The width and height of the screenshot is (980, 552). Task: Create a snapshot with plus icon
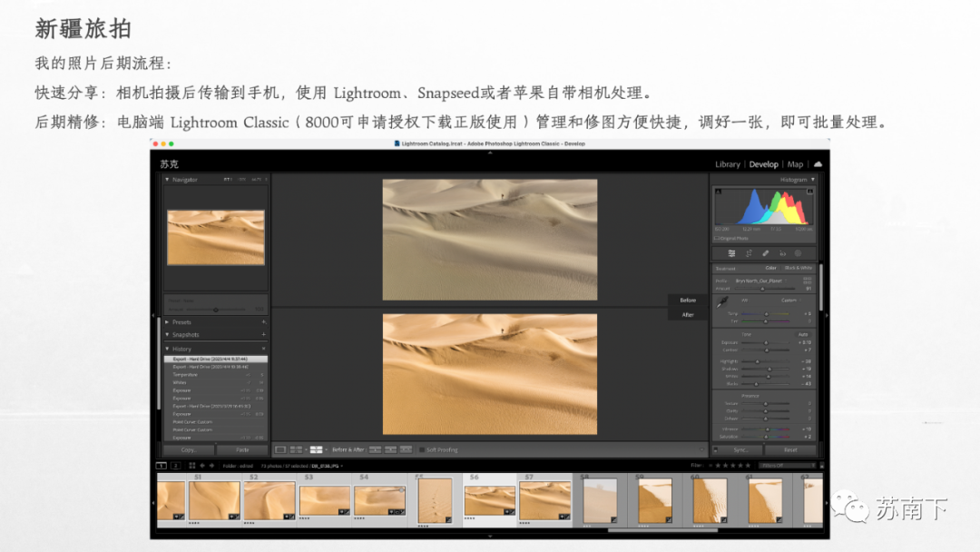click(264, 334)
